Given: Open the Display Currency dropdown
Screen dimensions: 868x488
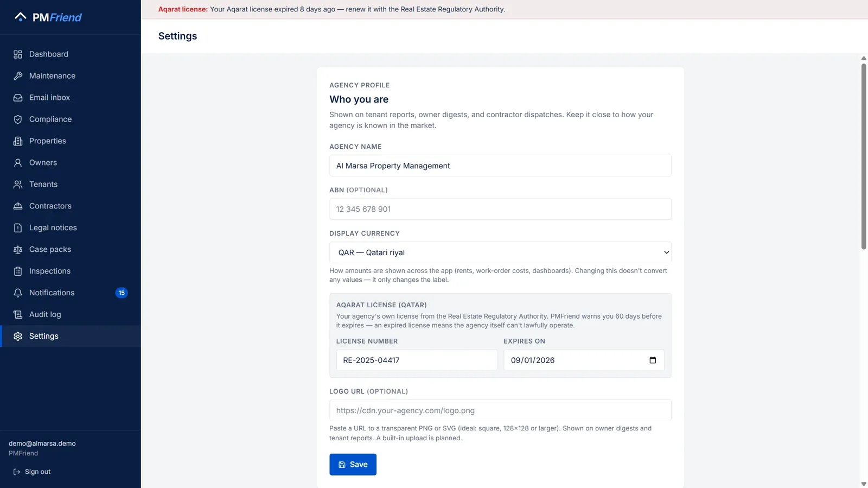Looking at the screenshot, I should pyautogui.click(x=500, y=252).
